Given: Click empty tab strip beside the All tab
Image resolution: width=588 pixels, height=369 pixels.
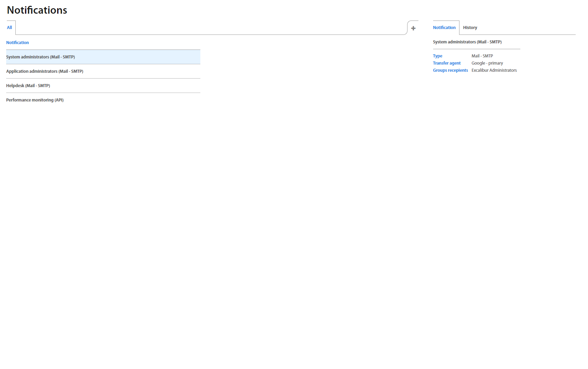Looking at the screenshot, I should pyautogui.click(x=205, y=28).
